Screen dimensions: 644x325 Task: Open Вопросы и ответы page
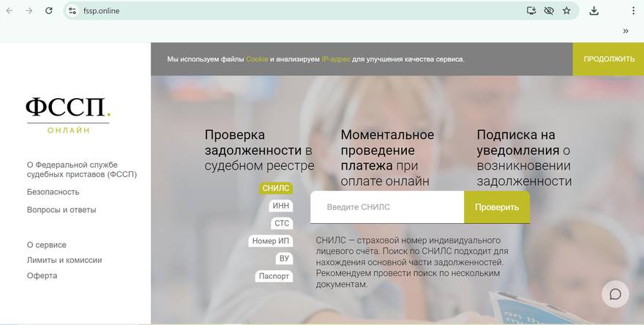tap(61, 210)
